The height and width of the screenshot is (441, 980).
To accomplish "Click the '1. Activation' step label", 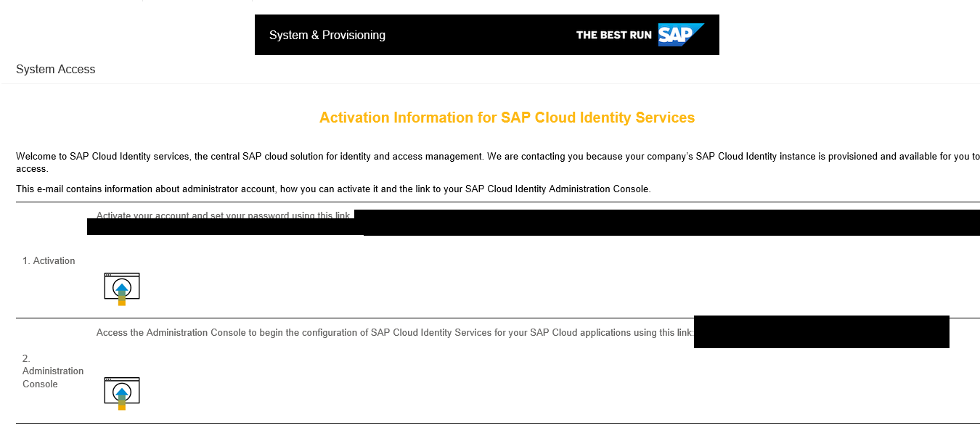I will (x=49, y=260).
